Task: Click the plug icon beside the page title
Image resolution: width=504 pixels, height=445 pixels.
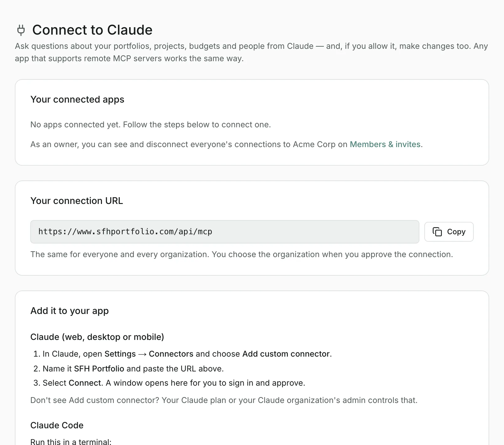Action: [x=21, y=30]
